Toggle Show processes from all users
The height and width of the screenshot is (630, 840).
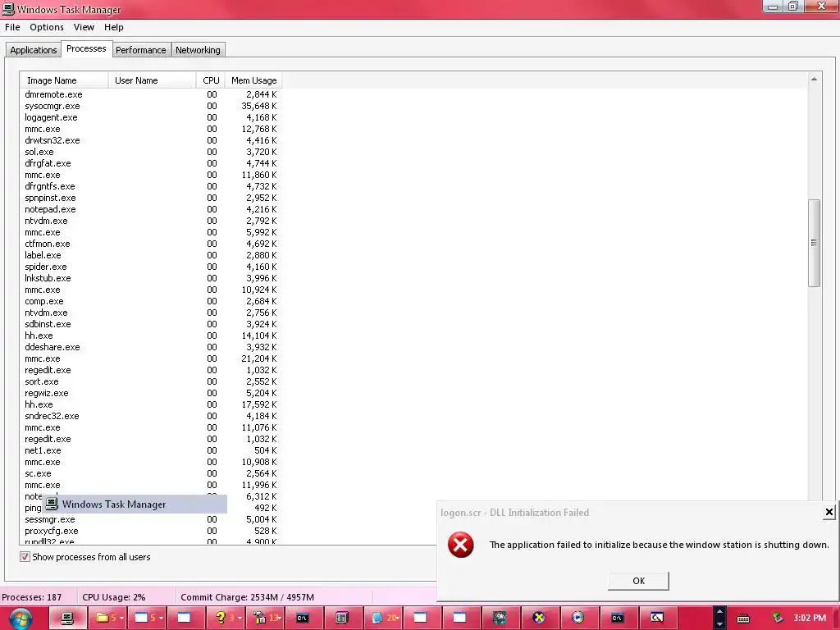[25, 557]
